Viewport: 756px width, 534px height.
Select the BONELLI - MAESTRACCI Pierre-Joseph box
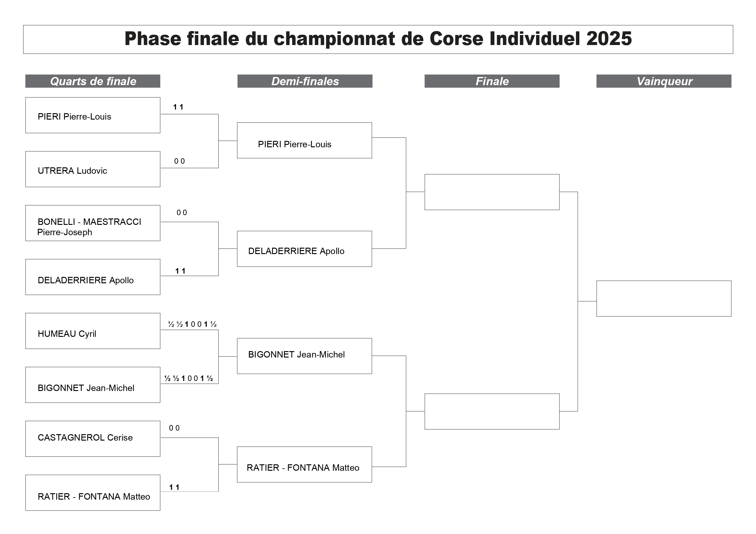(x=93, y=223)
